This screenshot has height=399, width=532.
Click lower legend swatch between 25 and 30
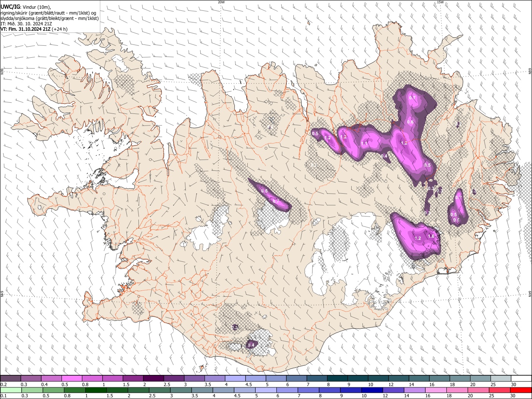[500, 390]
